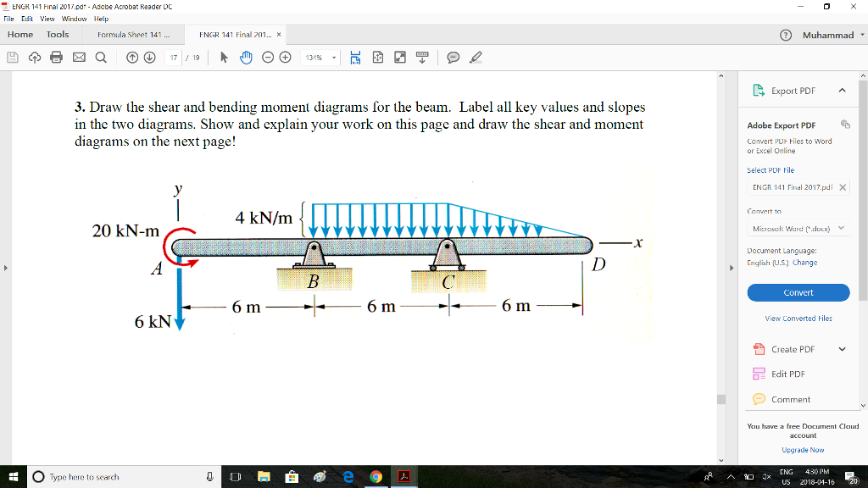
Task: Open the search tool in Acrobat toolbar
Action: pyautogui.click(x=102, y=57)
